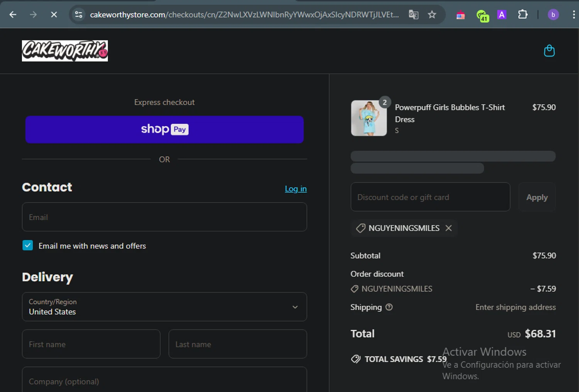Apply the discount code
The width and height of the screenshot is (579, 392).
click(537, 197)
